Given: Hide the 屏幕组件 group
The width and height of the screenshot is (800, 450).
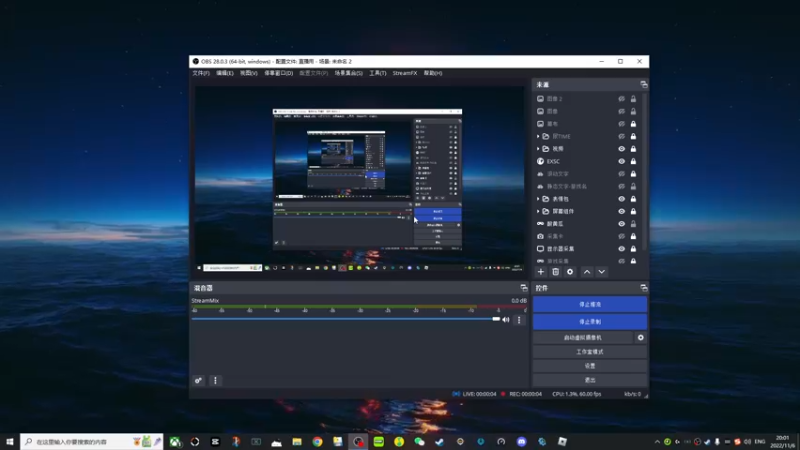Looking at the screenshot, I should 621,211.
